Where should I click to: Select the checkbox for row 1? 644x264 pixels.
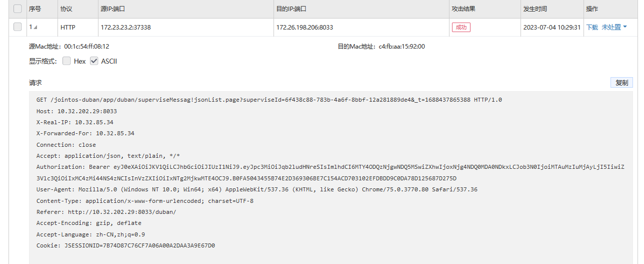pyautogui.click(x=17, y=27)
